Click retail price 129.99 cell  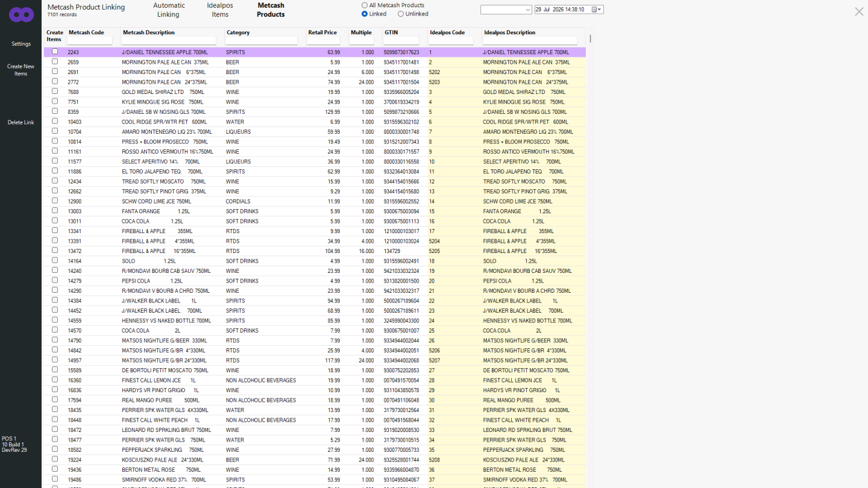click(x=332, y=111)
